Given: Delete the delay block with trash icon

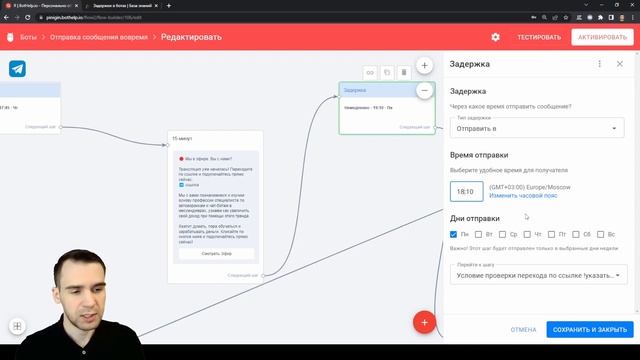Looking at the screenshot, I should point(404,73).
